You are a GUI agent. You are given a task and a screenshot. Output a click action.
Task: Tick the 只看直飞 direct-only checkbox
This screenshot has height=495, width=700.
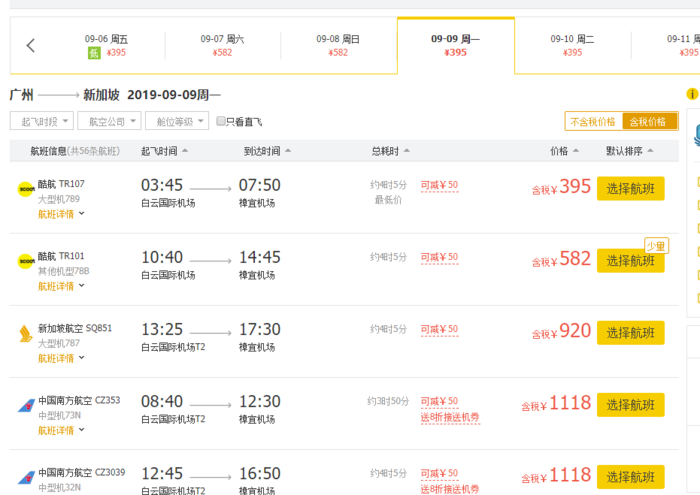point(222,121)
